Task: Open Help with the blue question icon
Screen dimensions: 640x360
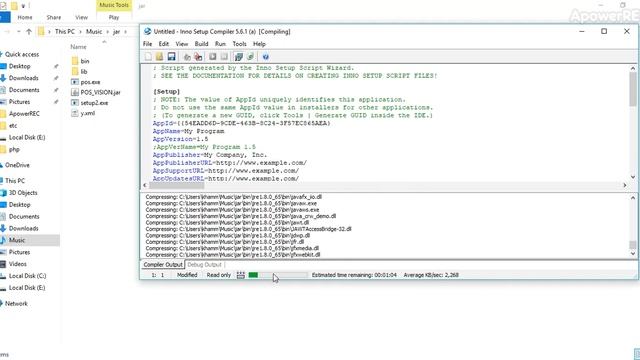Action: (266, 57)
